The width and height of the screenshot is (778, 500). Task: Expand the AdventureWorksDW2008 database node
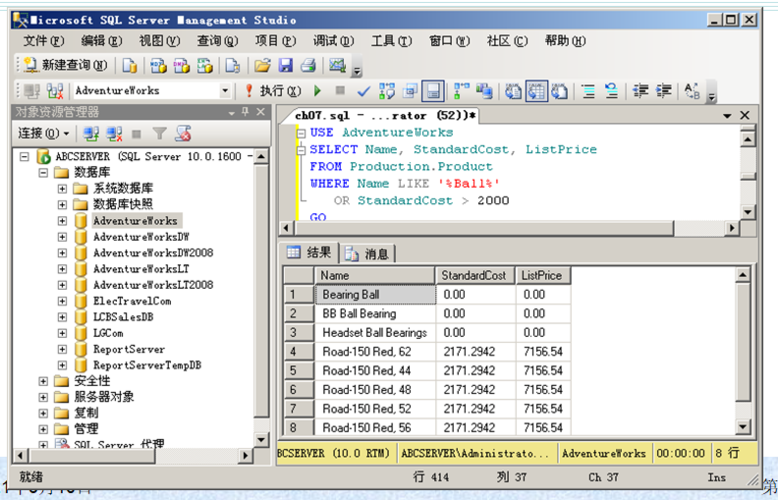(x=62, y=253)
